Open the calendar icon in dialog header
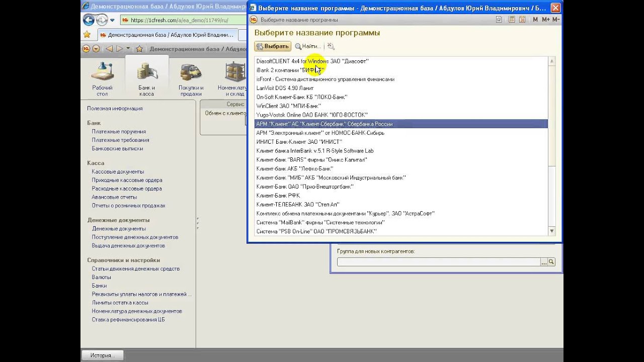 click(522, 20)
